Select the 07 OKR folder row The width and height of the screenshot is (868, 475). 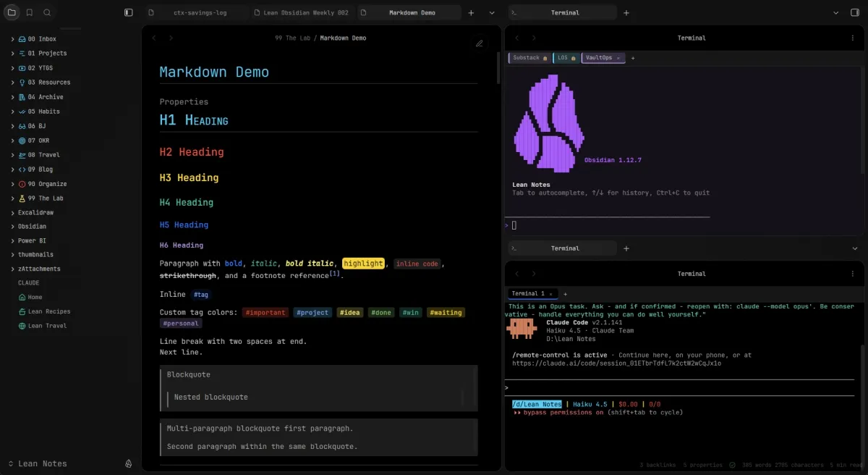pyautogui.click(x=70, y=140)
